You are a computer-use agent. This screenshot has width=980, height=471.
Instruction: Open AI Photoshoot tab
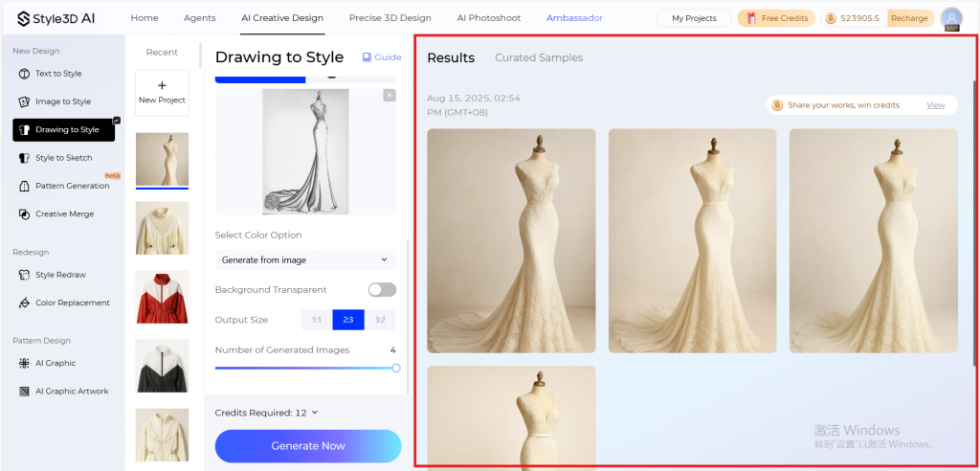[489, 18]
